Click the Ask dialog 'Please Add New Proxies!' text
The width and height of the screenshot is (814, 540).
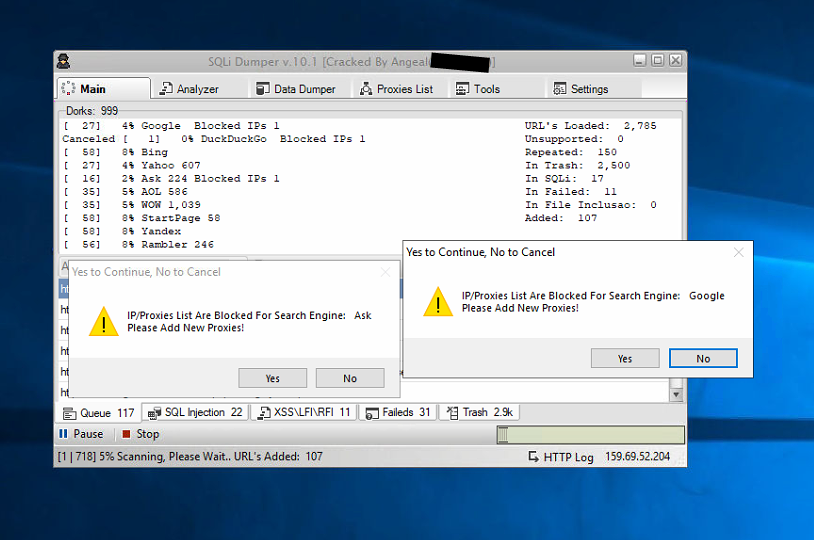[185, 328]
